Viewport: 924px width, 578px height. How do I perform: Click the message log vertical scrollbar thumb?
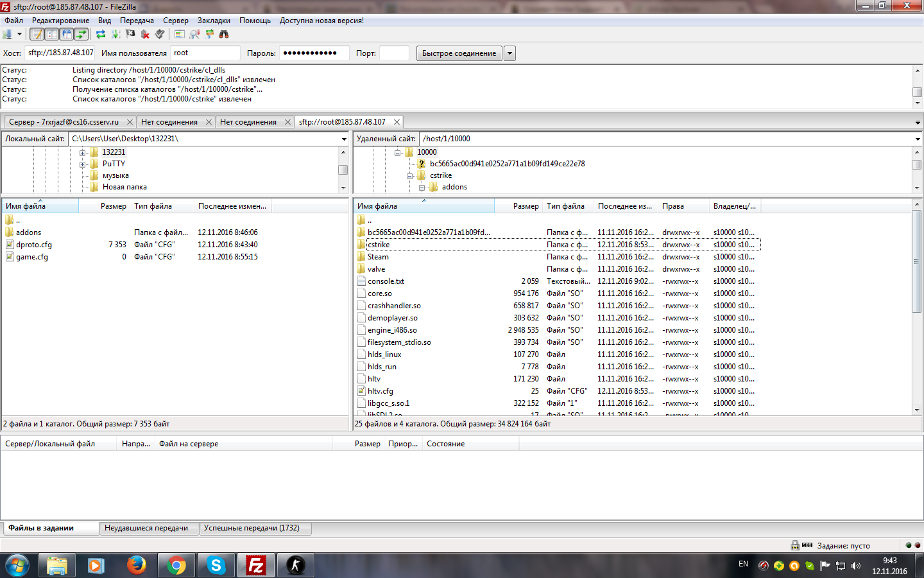[917, 92]
